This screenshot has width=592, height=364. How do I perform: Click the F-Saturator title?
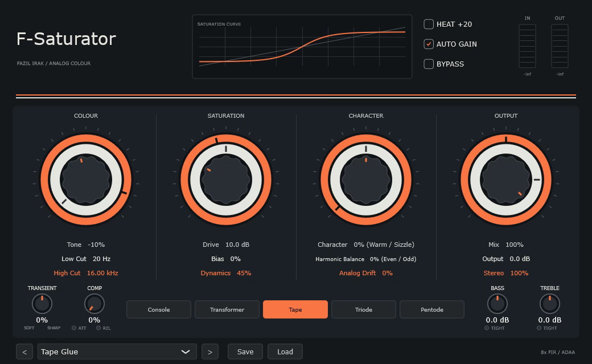tap(66, 39)
